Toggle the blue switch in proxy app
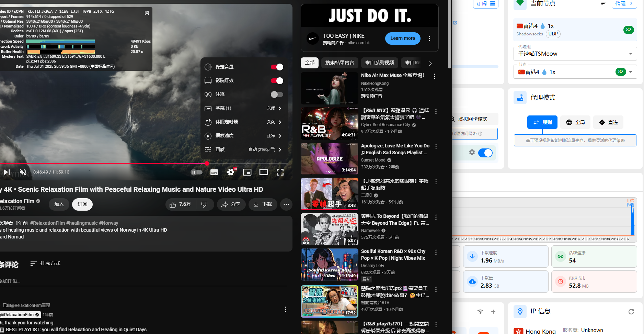 tap(485, 153)
